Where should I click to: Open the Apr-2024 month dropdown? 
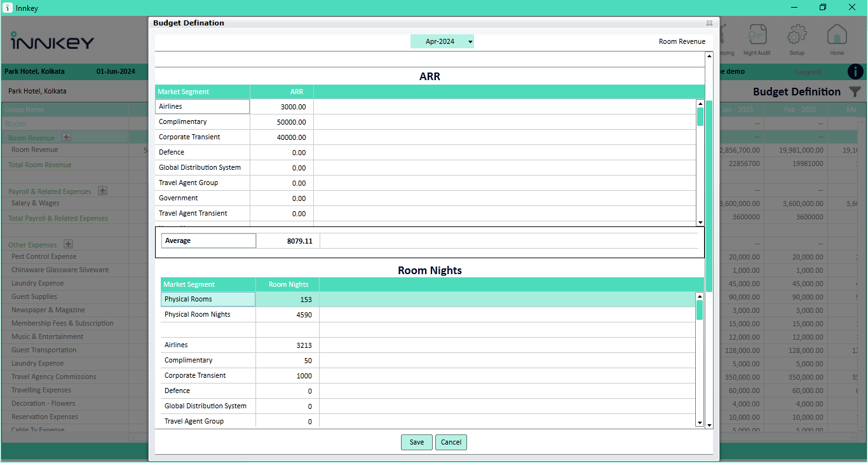(x=442, y=41)
